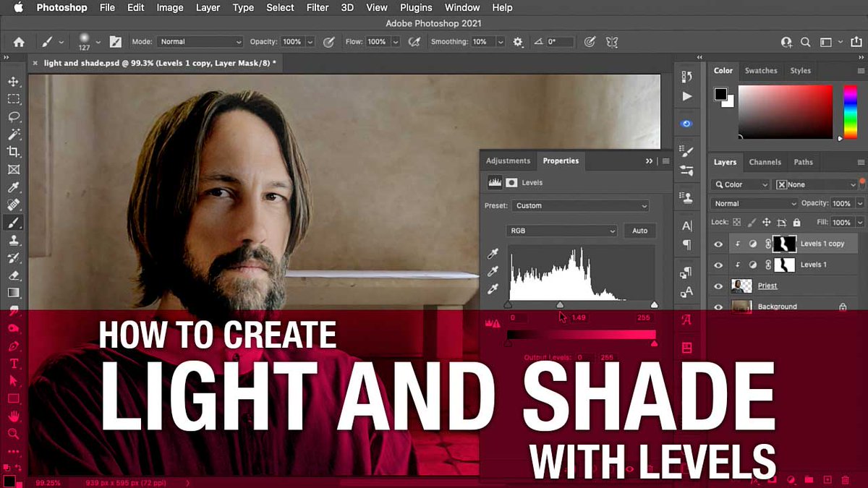868x488 pixels.
Task: Open the Layers panel menu
Action: [x=861, y=162]
